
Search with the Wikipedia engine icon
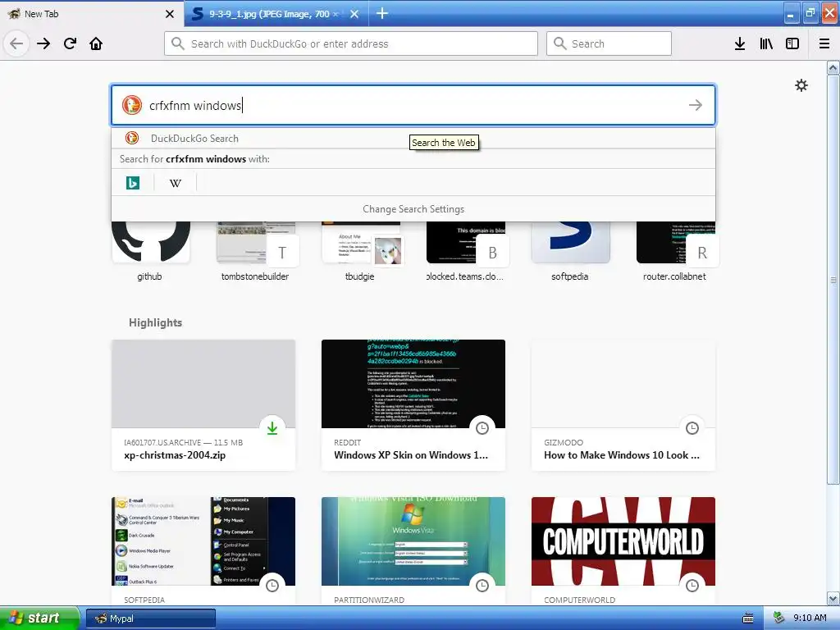pyautogui.click(x=176, y=183)
